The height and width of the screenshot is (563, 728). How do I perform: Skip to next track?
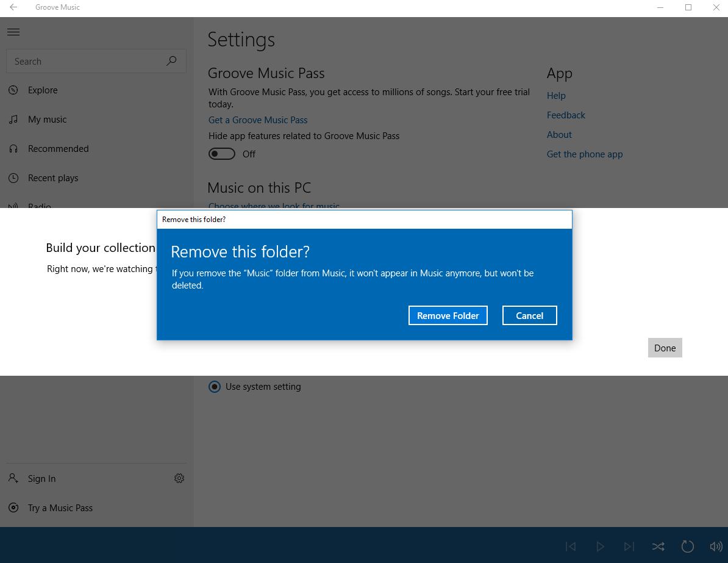[629, 547]
